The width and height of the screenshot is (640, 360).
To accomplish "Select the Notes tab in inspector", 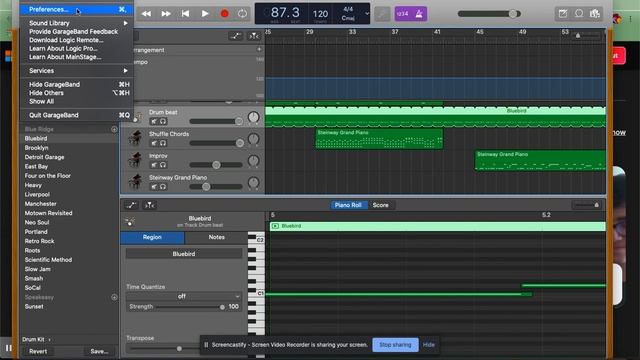I will coord(216,237).
